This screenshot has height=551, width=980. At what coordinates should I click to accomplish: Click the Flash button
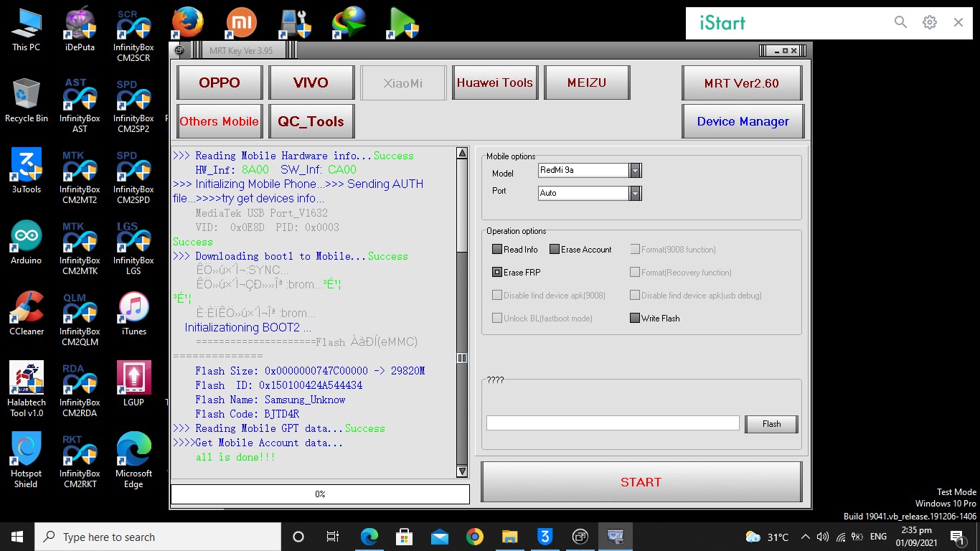coord(771,424)
